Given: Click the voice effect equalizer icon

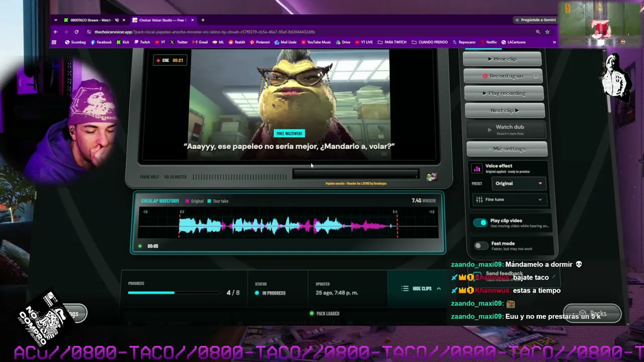Looking at the screenshot, I should point(477,169).
